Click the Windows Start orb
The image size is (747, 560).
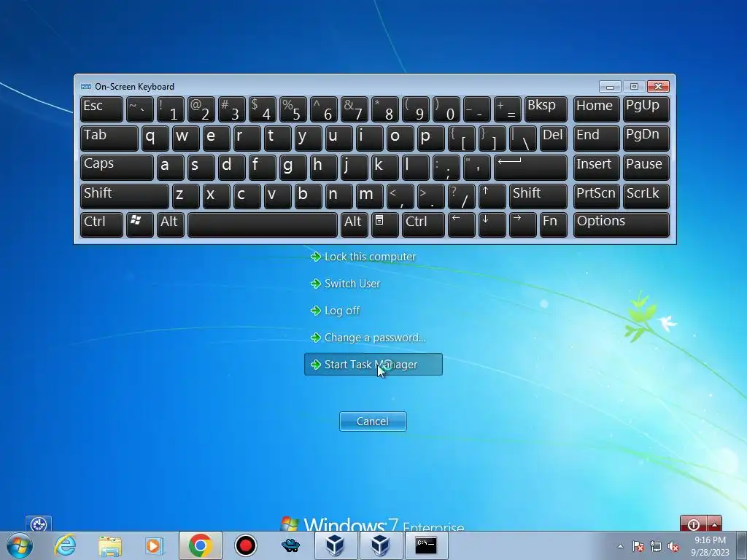20,545
